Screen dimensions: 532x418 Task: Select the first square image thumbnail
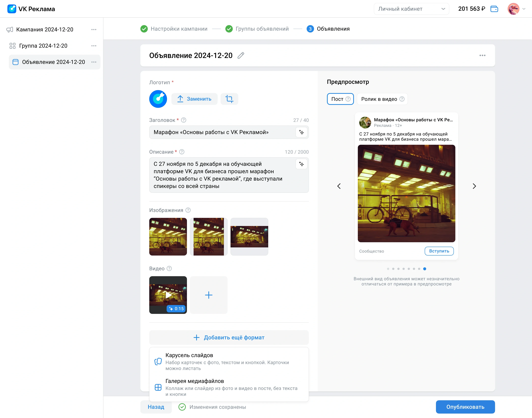click(168, 237)
